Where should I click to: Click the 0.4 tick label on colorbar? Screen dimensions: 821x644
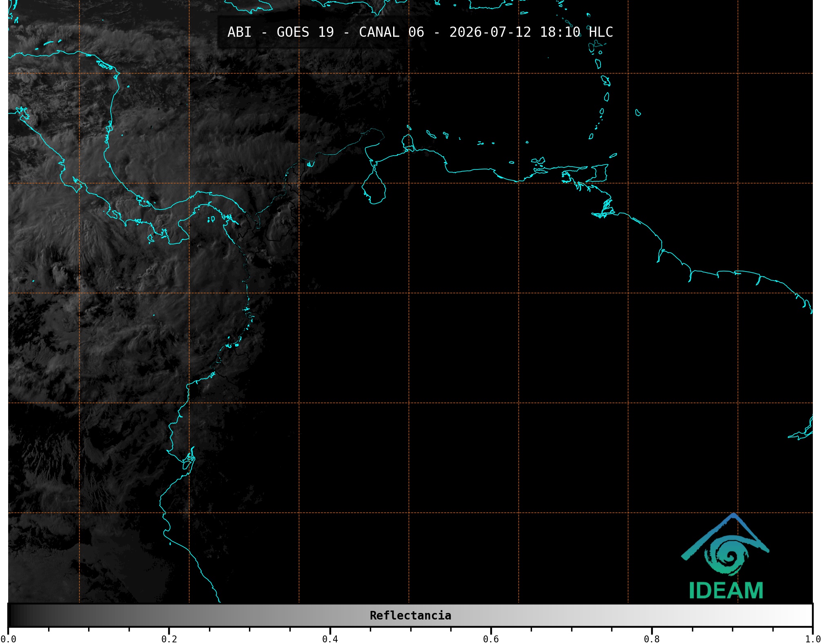pyautogui.click(x=330, y=639)
